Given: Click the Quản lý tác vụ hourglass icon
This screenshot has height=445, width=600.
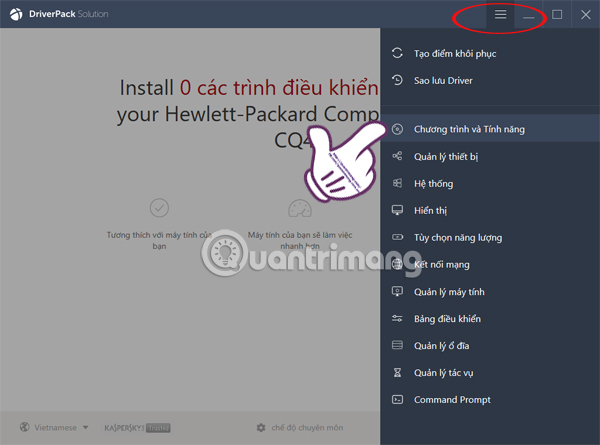Looking at the screenshot, I should click(x=397, y=372).
